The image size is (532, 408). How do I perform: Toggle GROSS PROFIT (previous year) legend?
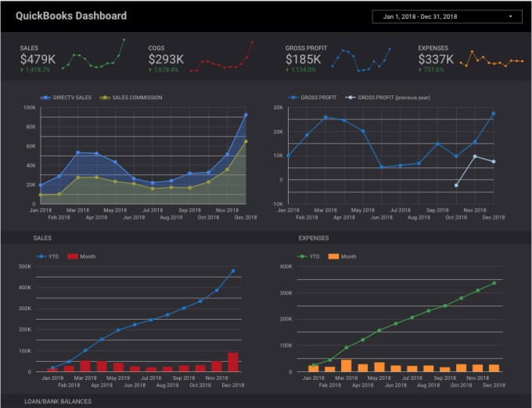tap(387, 98)
